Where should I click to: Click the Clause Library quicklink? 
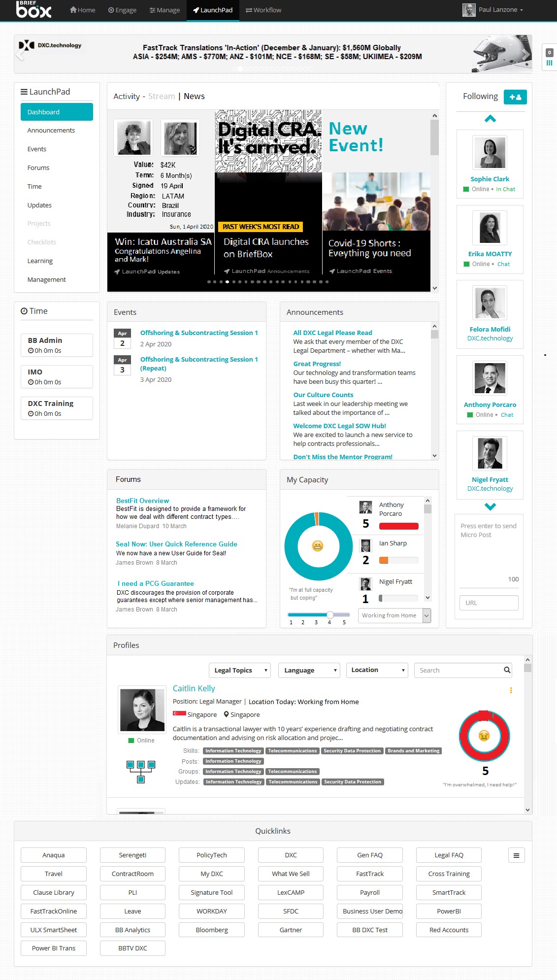point(54,893)
